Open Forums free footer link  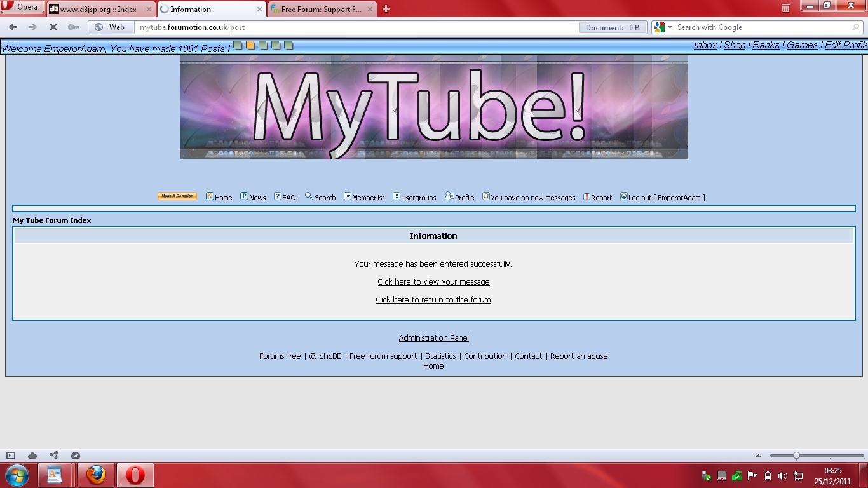(x=280, y=356)
